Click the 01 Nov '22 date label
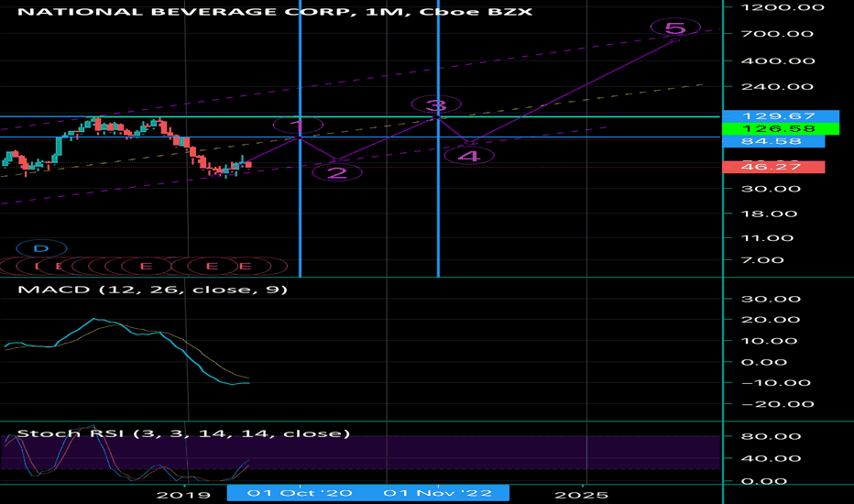This screenshot has width=854, height=504. [438, 493]
